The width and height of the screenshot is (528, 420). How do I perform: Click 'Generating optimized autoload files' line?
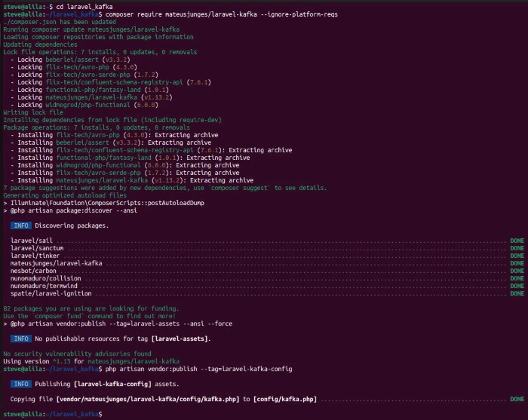click(x=65, y=195)
